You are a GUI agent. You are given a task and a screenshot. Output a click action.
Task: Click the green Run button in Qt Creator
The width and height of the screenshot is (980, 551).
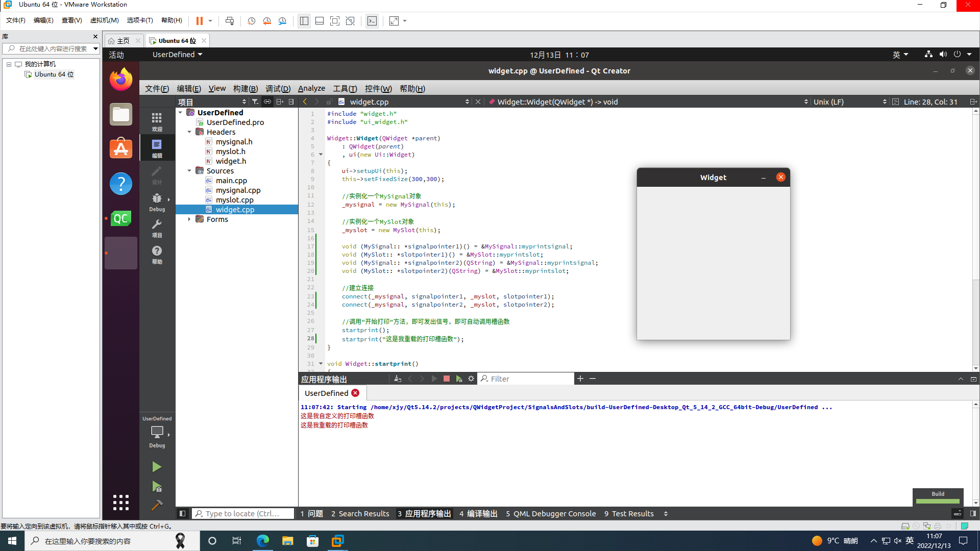157,467
